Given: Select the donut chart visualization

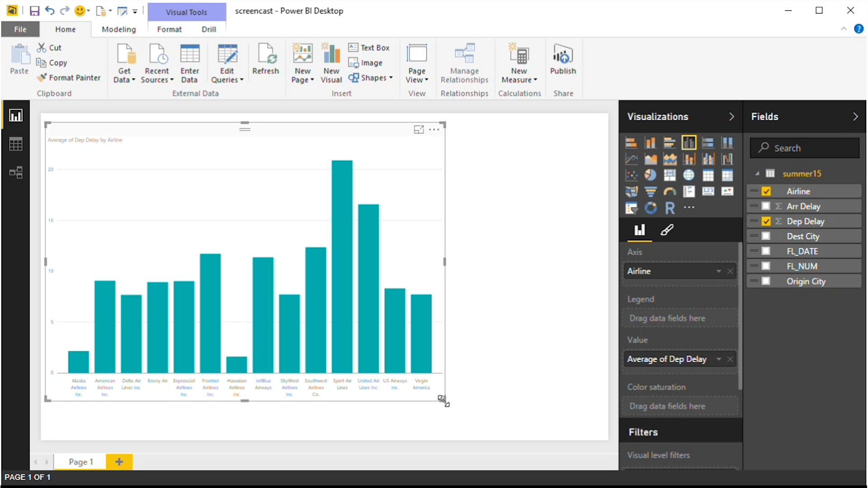Looking at the screenshot, I should tap(651, 208).
